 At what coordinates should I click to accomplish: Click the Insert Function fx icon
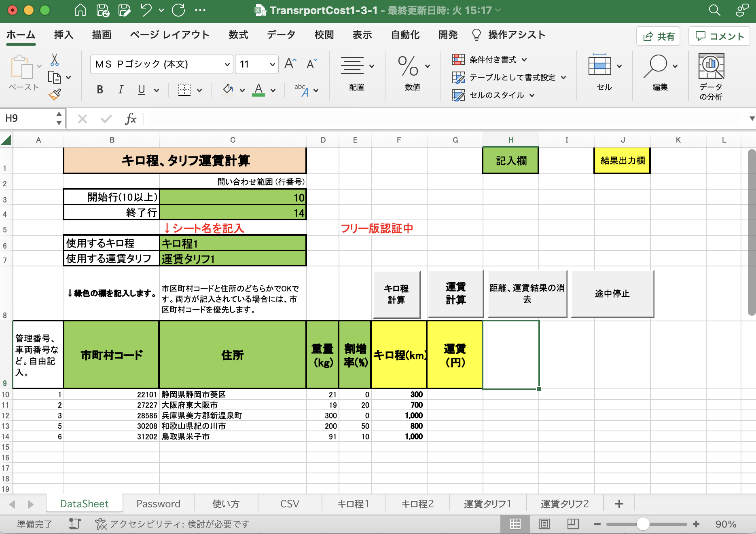131,119
